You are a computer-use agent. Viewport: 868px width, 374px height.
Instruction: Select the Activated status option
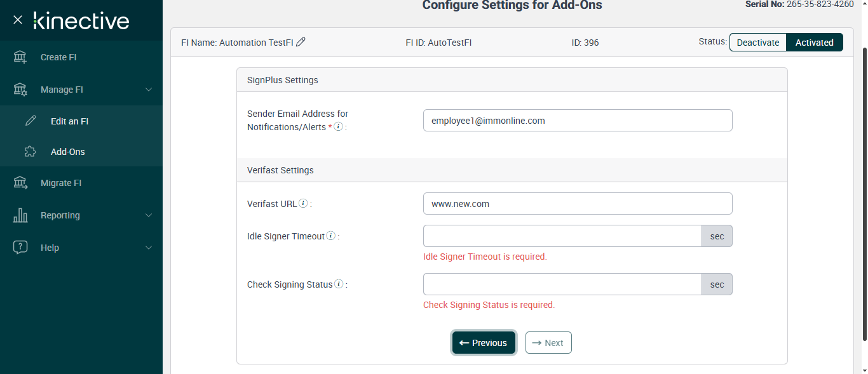814,43
